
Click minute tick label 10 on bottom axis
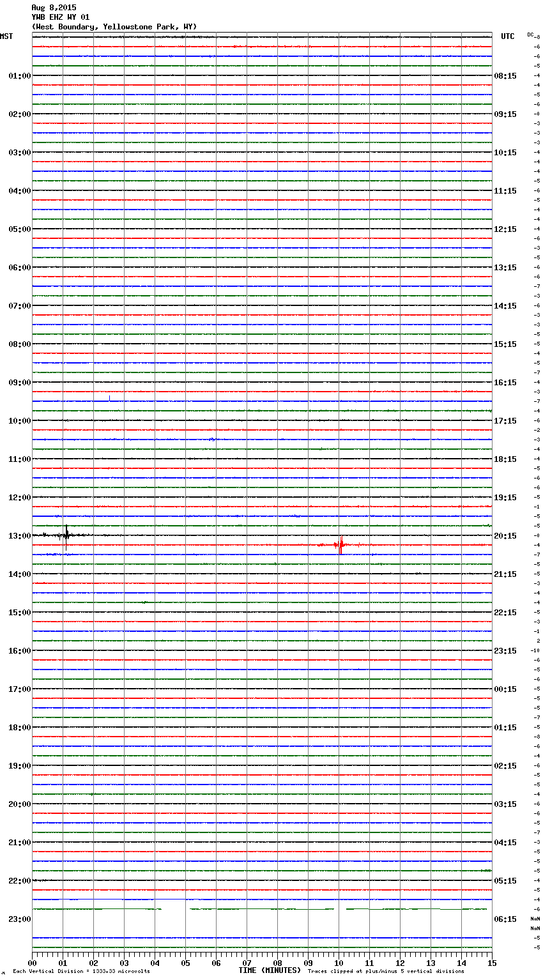tap(339, 963)
